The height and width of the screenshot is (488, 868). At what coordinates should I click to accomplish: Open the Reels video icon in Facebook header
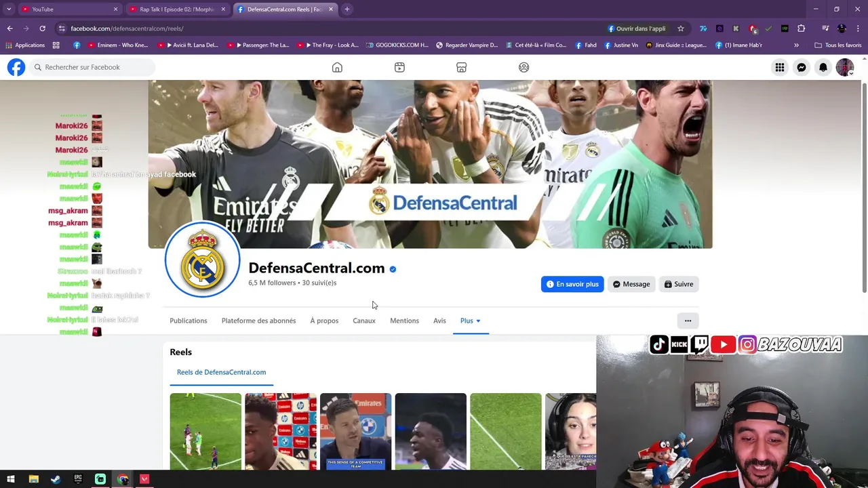(399, 67)
